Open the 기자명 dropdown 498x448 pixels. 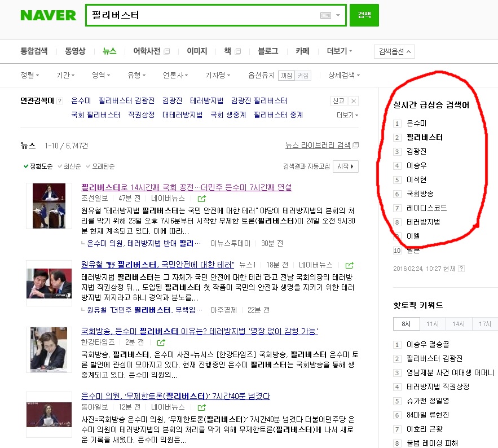(x=218, y=75)
